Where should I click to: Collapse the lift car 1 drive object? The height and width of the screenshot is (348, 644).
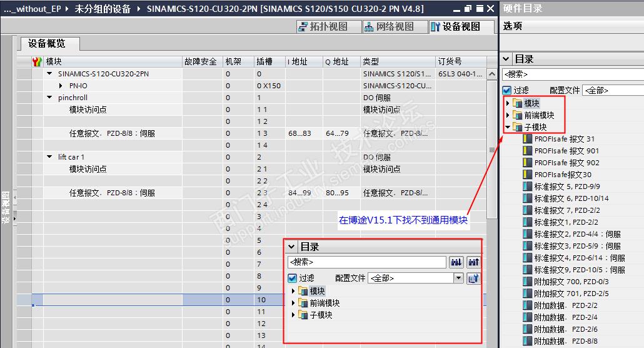[x=49, y=156]
